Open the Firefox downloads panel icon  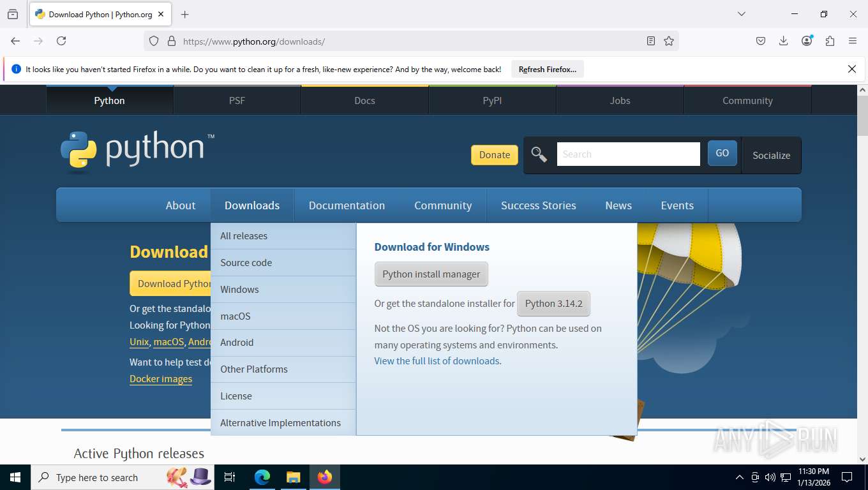[784, 41]
